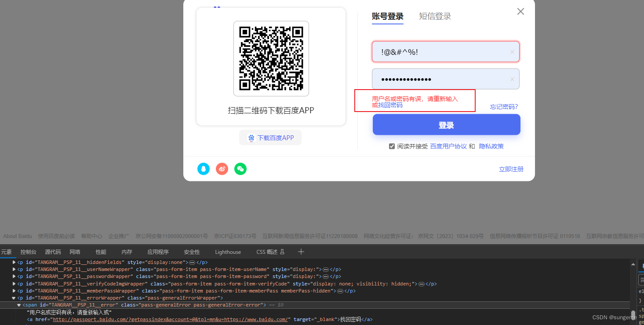
Task: Open the 百度用户协议 link
Action: coord(448,146)
